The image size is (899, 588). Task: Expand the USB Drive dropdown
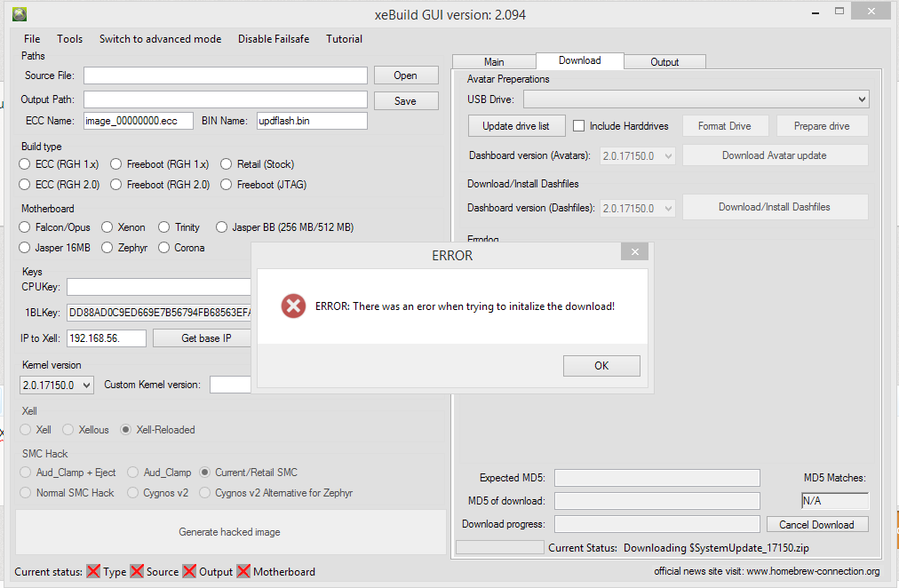click(x=696, y=99)
